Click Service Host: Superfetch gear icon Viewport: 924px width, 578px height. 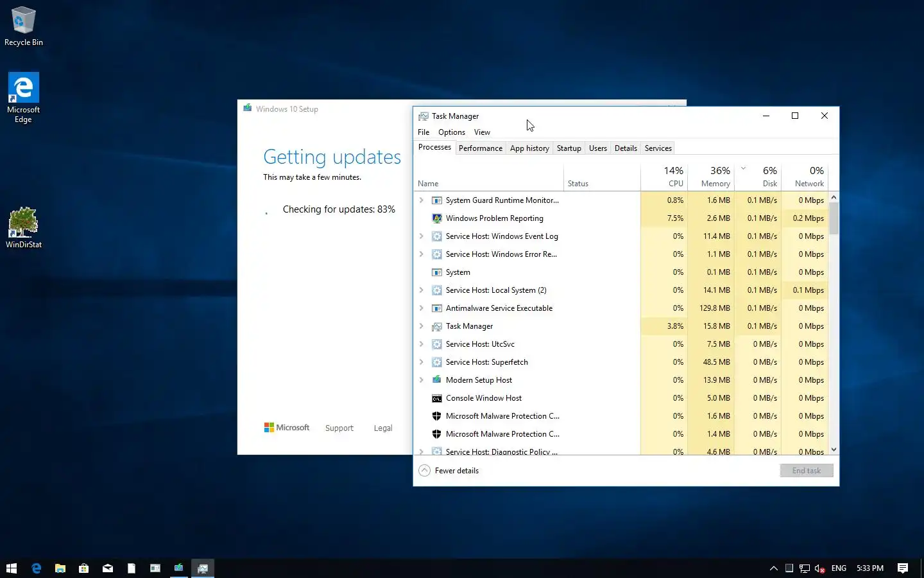(x=437, y=362)
